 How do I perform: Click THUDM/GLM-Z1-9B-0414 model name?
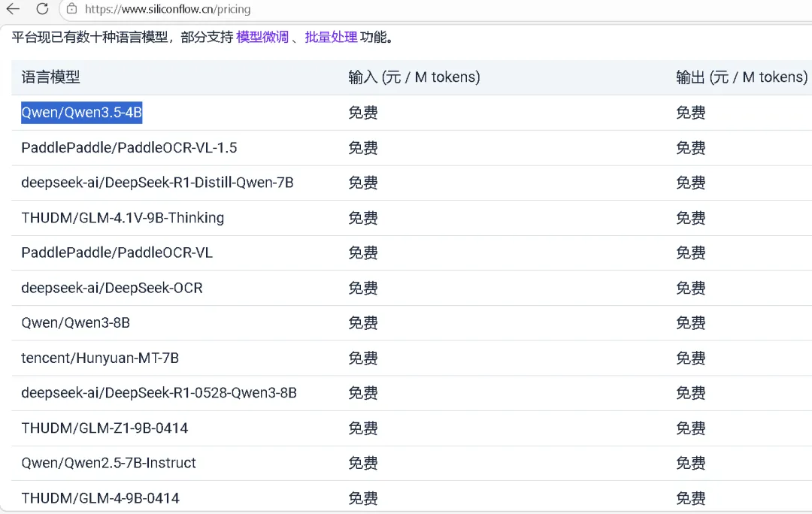click(x=105, y=428)
